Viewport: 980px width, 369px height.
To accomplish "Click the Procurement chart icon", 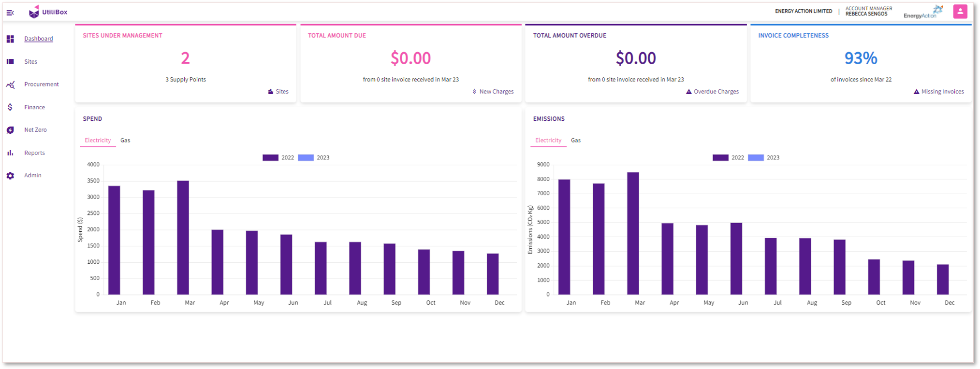I will 10,85.
